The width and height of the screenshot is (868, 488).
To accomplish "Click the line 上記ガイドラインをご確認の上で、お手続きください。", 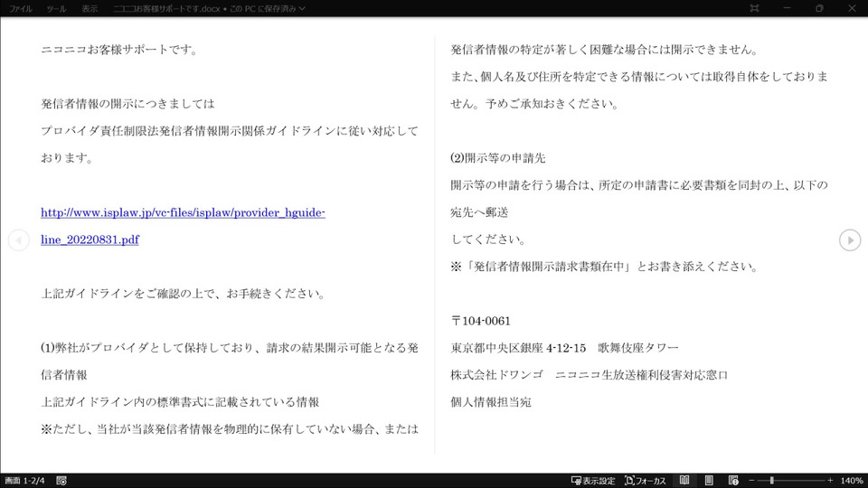I will tap(184, 294).
